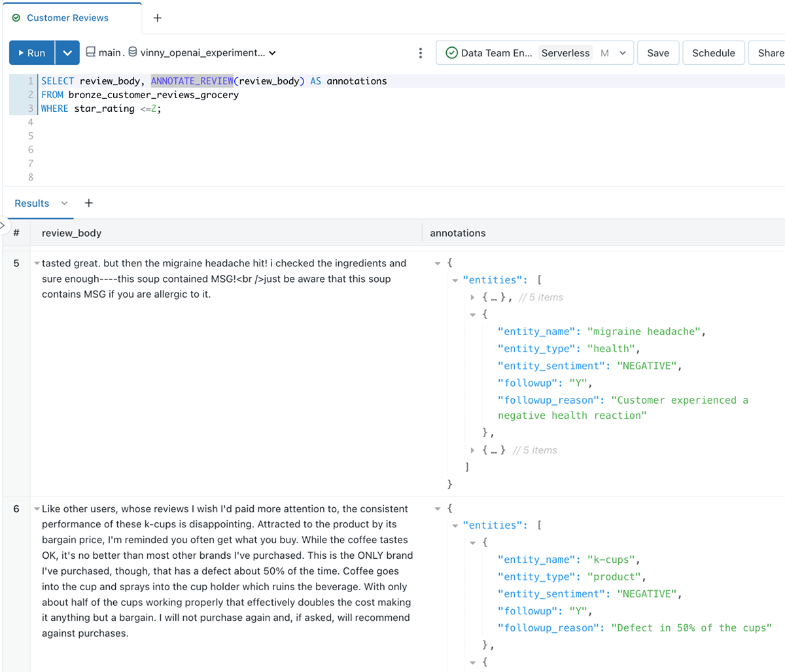Open the Data Team Serverless compute selector
The image size is (785, 672).
coord(534,53)
